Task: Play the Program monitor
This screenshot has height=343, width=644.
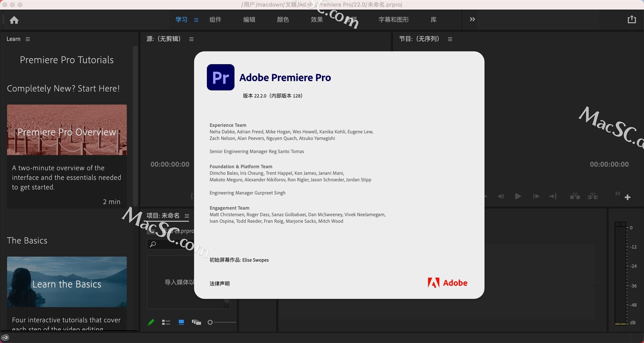Action: pos(518,196)
